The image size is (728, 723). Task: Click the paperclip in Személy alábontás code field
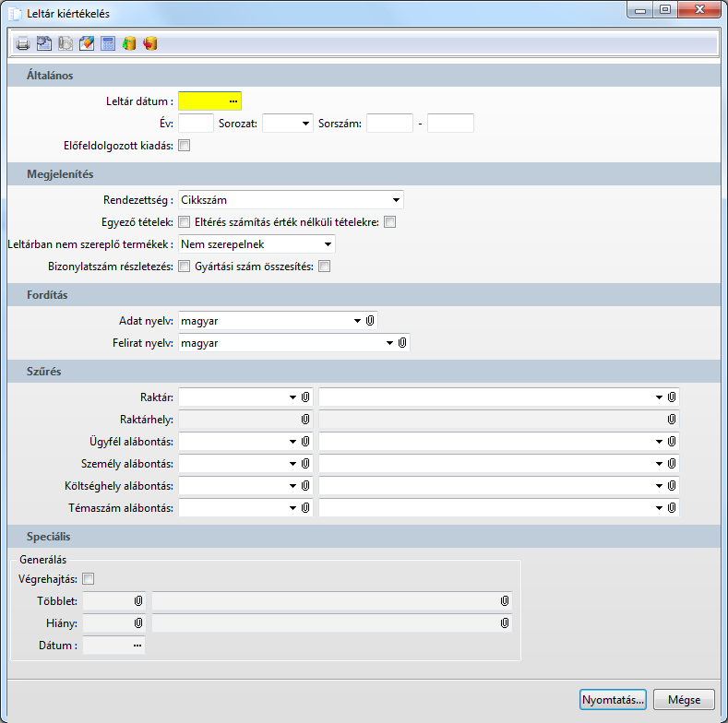(x=305, y=464)
